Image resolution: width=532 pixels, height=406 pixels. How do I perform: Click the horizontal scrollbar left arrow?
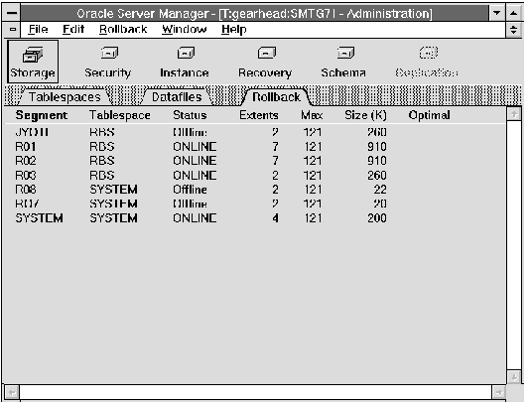[x=12, y=393]
